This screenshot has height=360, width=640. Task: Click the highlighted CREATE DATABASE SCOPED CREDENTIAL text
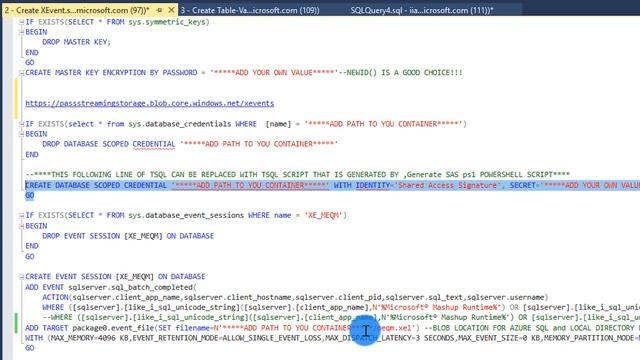[x=96, y=185]
